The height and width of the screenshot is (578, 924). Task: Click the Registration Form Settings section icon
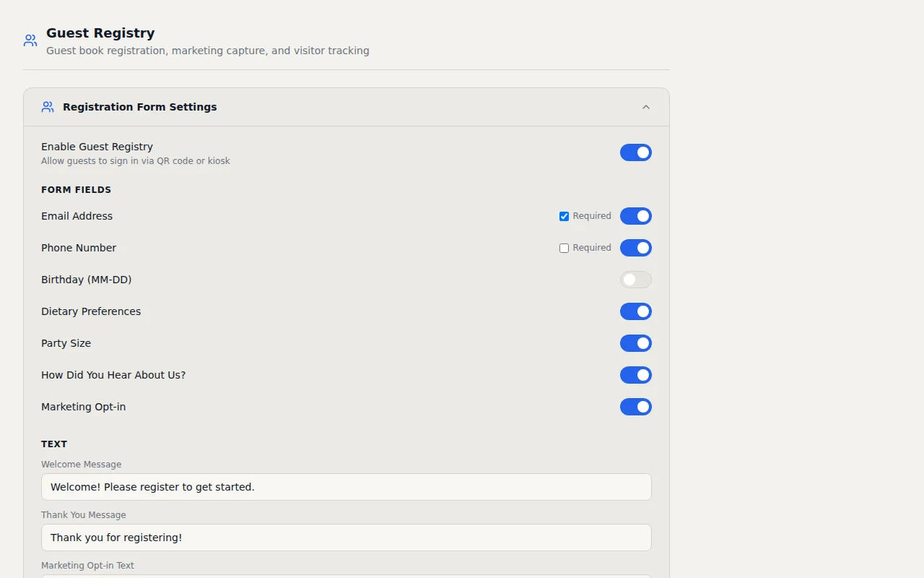coord(48,106)
